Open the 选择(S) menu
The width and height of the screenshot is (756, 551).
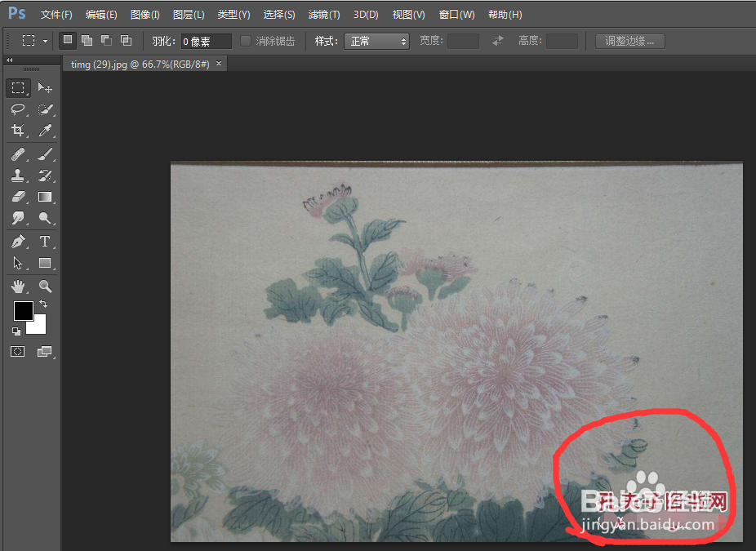coord(279,15)
